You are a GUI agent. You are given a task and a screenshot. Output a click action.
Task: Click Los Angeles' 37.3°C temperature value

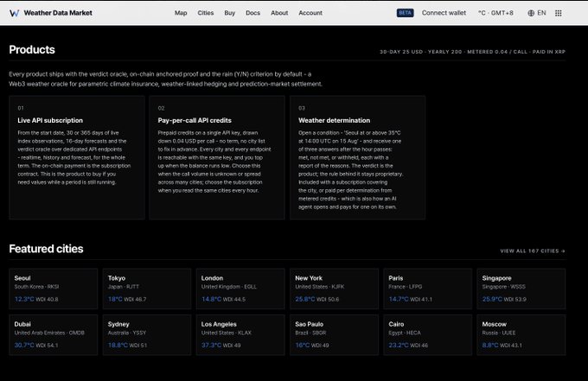point(211,345)
